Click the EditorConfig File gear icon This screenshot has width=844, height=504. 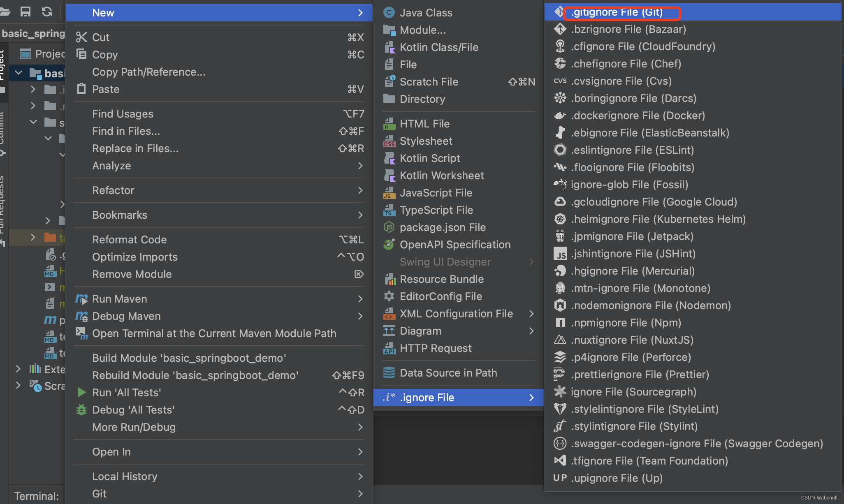(x=389, y=296)
